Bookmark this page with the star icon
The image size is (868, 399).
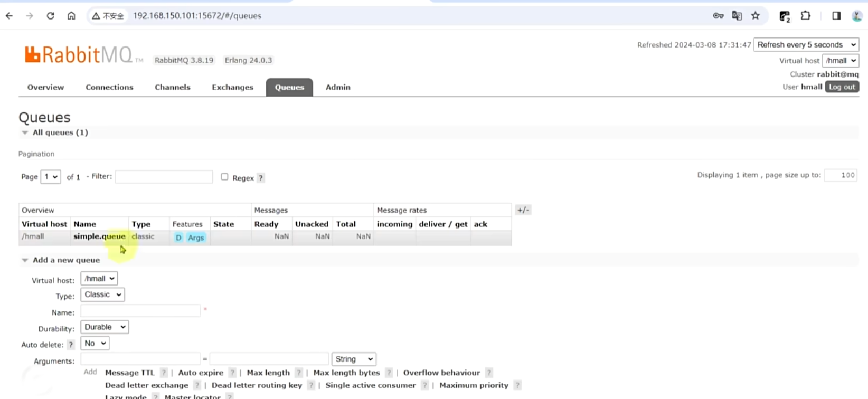pos(756,16)
